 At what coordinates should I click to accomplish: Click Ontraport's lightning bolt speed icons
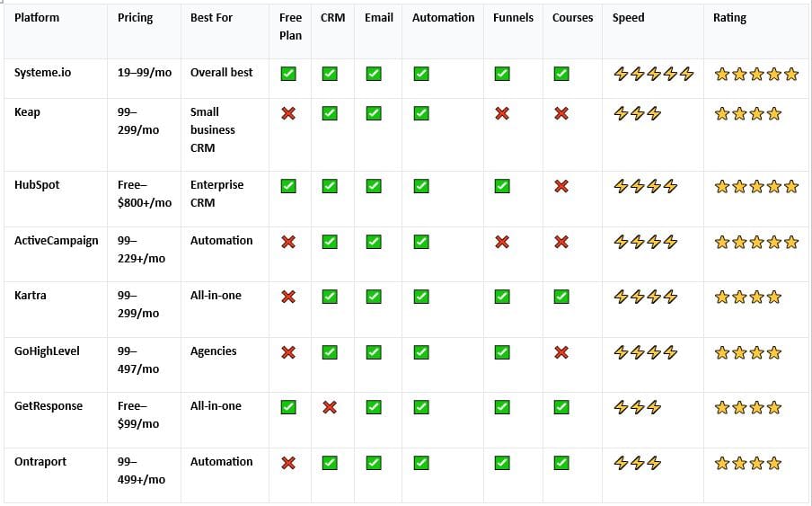coord(637,464)
